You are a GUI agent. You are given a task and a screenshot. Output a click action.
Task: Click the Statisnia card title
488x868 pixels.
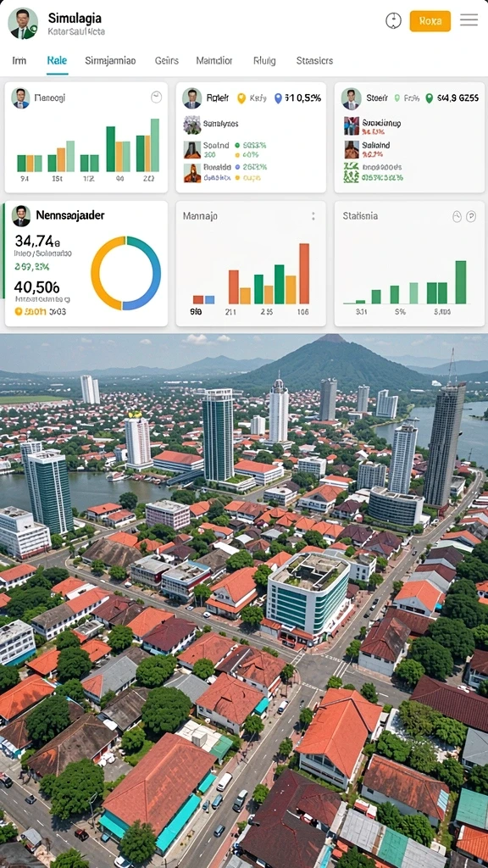[360, 215]
